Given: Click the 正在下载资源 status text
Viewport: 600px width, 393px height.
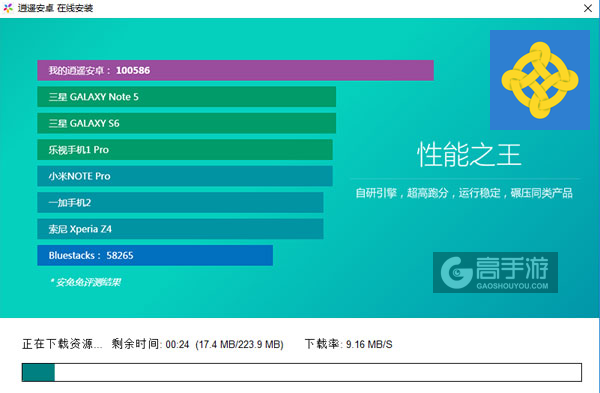Looking at the screenshot, I should 62,344.
